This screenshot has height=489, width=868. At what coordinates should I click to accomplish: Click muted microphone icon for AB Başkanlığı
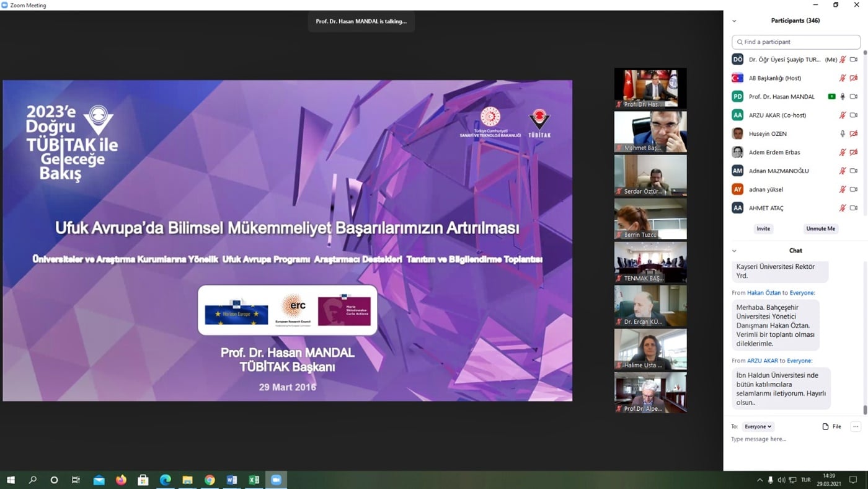[843, 78]
